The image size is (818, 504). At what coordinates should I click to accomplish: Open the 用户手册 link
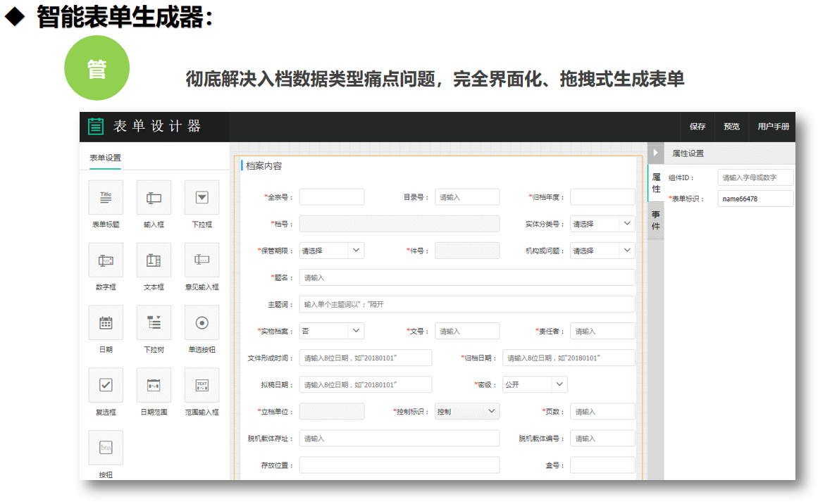click(773, 127)
